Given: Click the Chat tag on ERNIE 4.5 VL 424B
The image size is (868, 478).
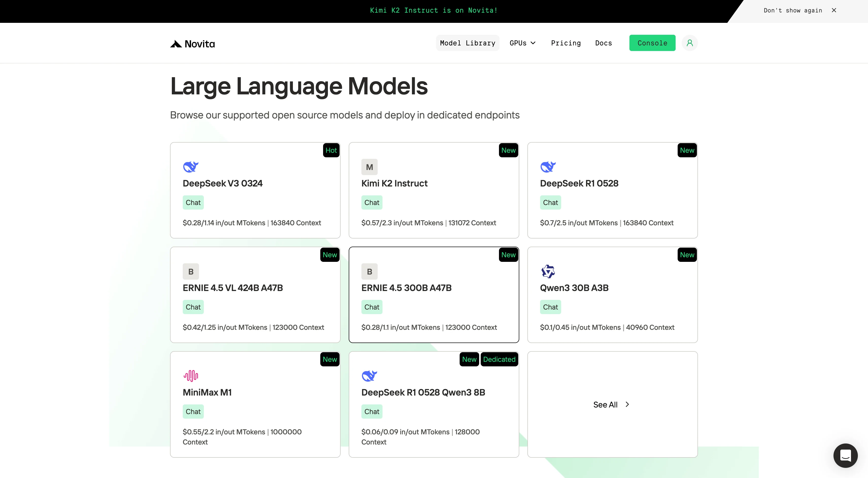Looking at the screenshot, I should (x=193, y=307).
